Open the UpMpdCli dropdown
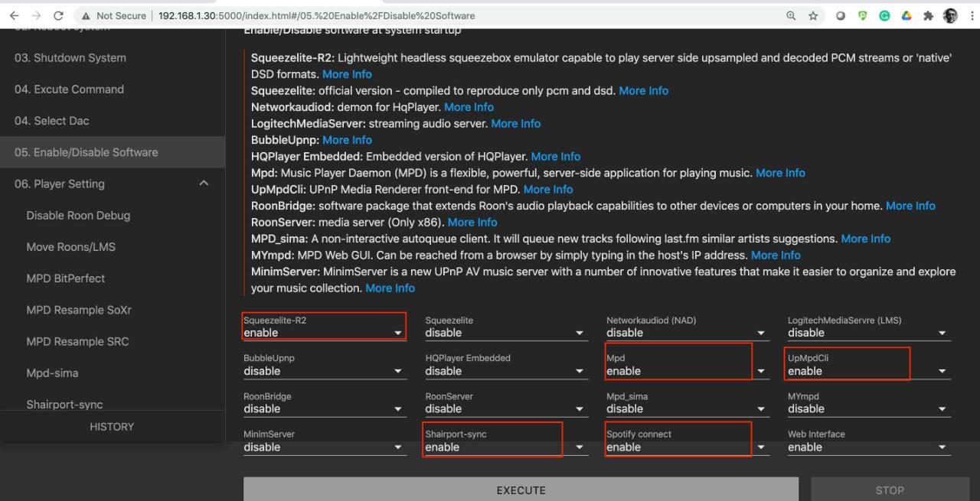This screenshot has width=980, height=501. coord(868,371)
